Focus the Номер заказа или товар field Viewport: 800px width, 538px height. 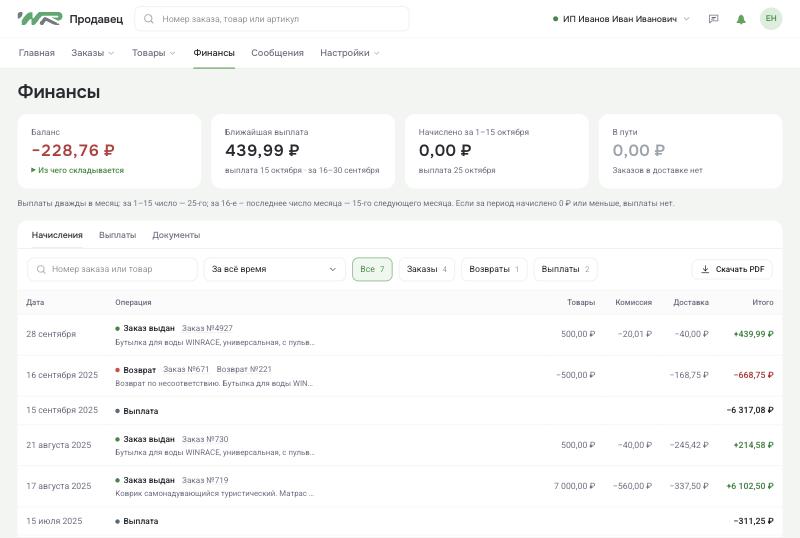tap(112, 269)
